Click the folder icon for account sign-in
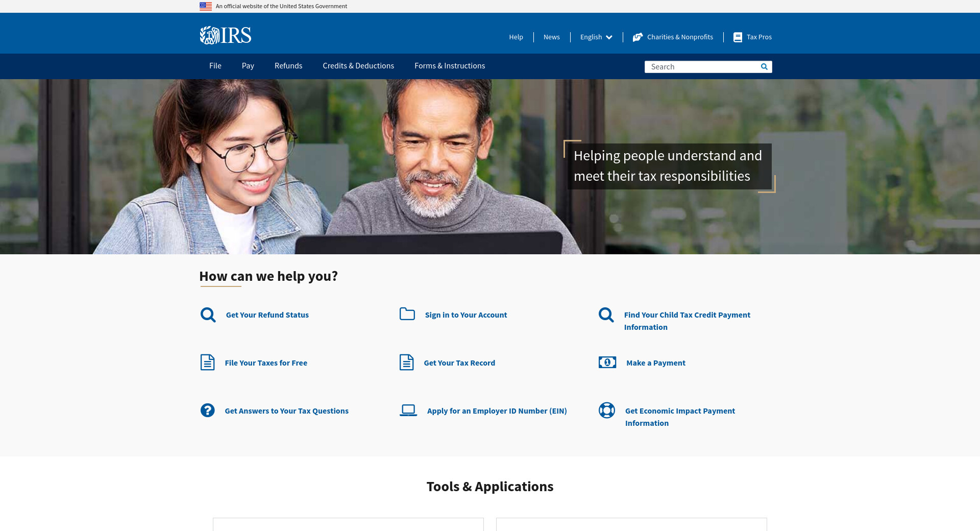Screen dimensions: 980x531 [407, 314]
